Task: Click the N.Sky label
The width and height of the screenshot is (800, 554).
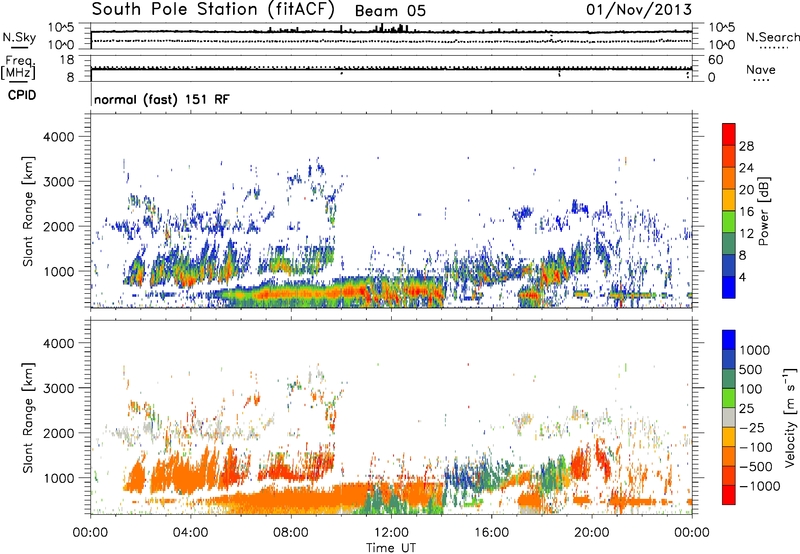Action: [19, 37]
